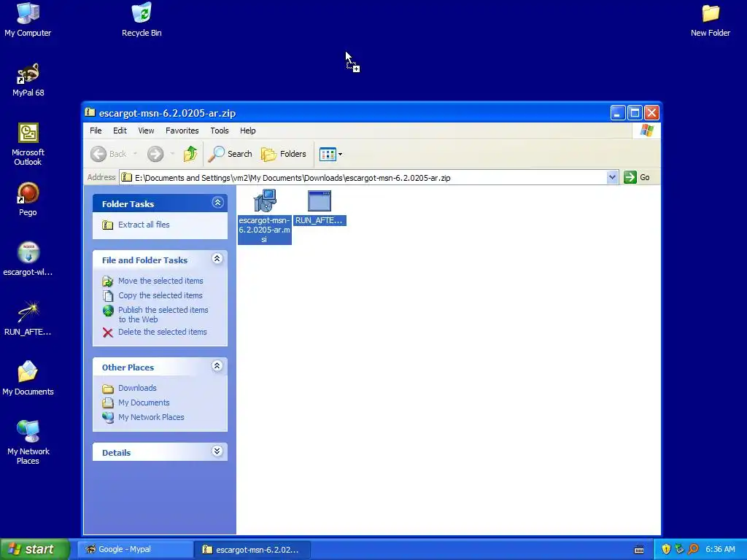Open the Views dropdown button
The width and height of the screenshot is (747, 560).
point(330,154)
